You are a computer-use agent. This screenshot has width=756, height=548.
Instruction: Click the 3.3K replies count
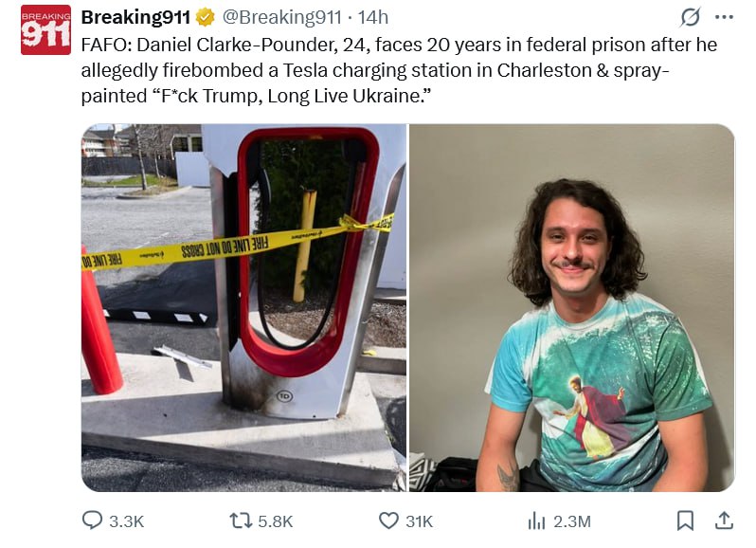coord(127,521)
